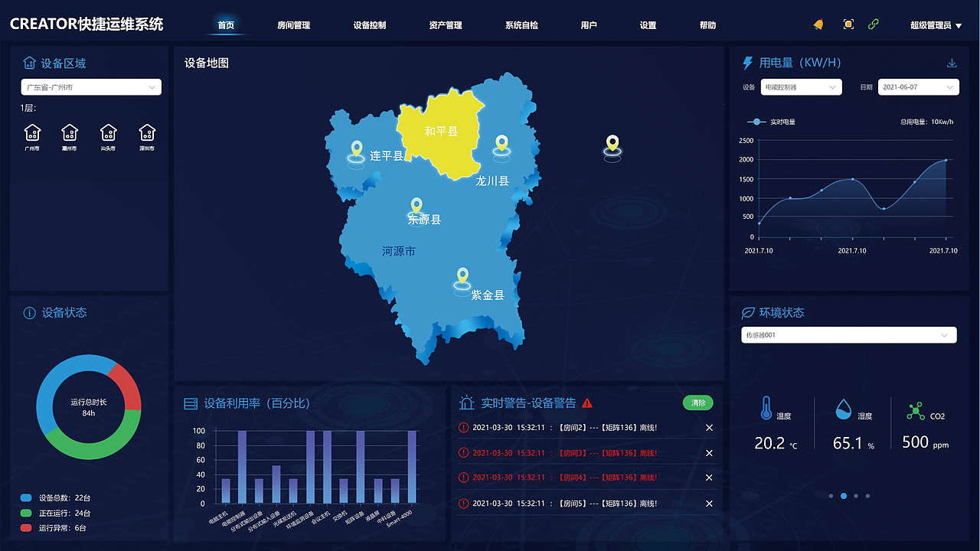The image size is (980, 551).
Task: Open the 广东省-广州市 region dropdown
Action: [x=91, y=87]
